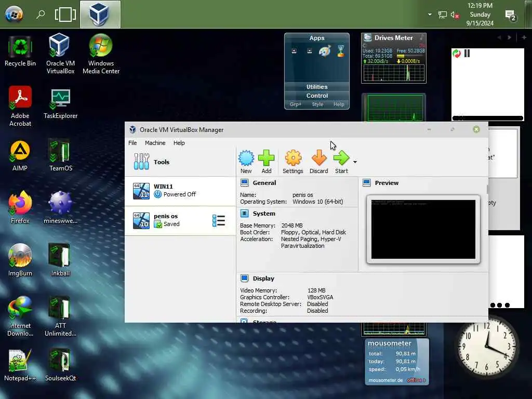The height and width of the screenshot is (399, 532).
Task: Click the VirtualBox details pane scrollbar
Action: [487, 189]
